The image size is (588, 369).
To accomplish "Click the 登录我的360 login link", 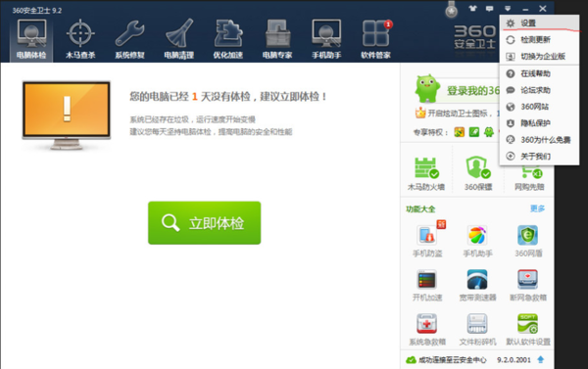I will 473,91.
